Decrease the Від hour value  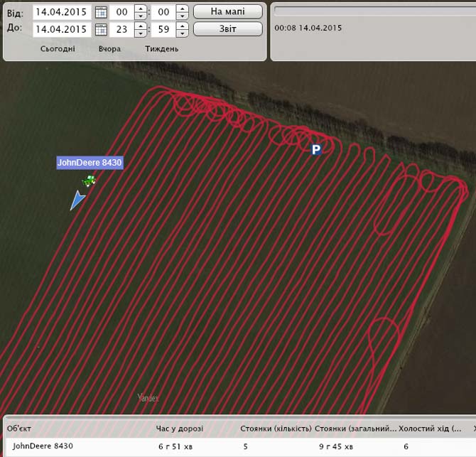(x=141, y=16)
